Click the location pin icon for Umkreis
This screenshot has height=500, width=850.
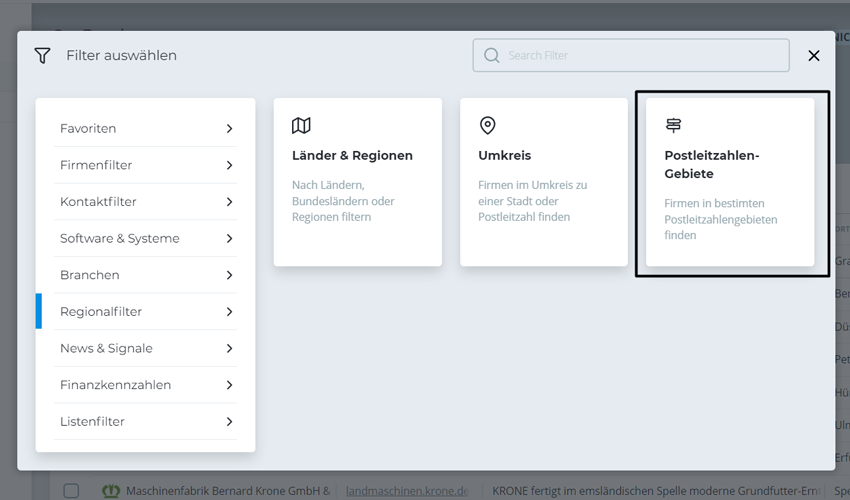pyautogui.click(x=487, y=125)
